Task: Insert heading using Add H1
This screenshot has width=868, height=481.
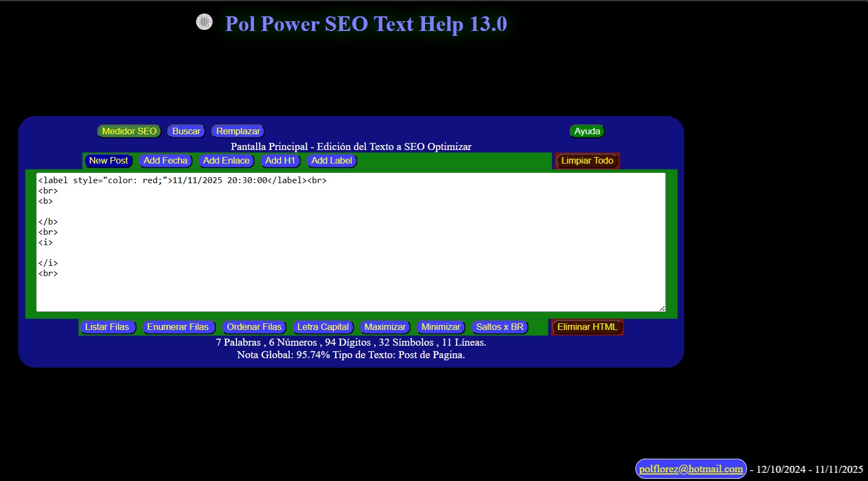Action: (x=280, y=161)
